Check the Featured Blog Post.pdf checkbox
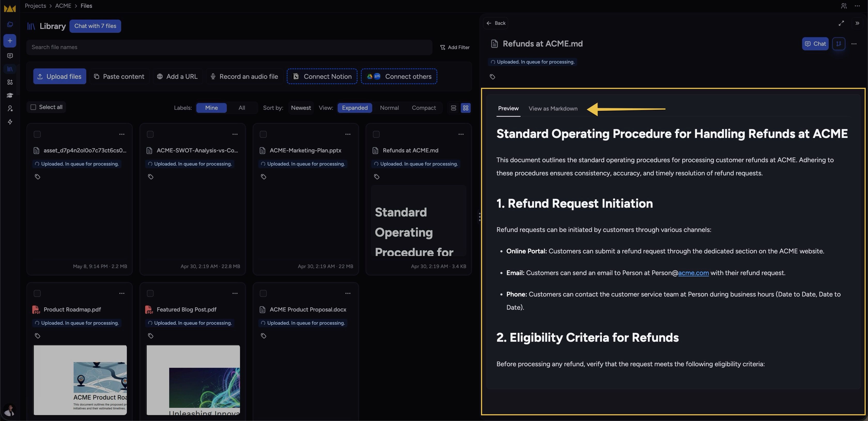868x421 pixels. [150, 293]
